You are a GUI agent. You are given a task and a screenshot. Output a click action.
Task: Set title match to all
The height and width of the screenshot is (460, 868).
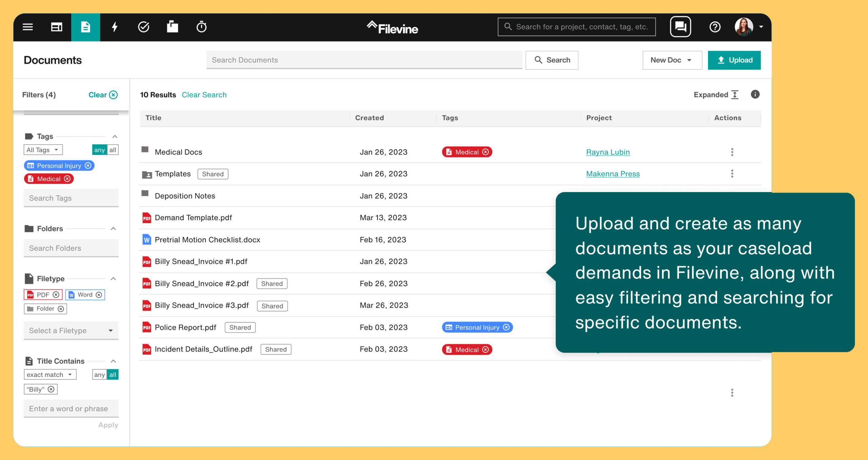pos(113,375)
